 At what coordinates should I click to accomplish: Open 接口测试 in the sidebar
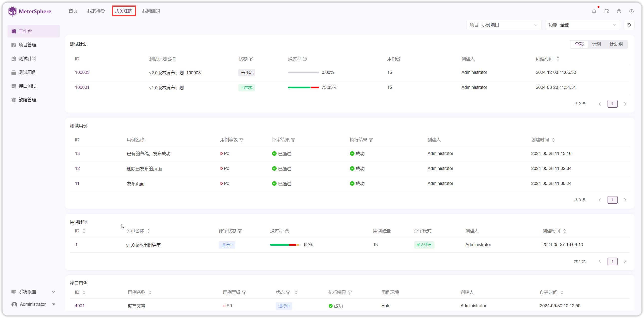pyautogui.click(x=33, y=86)
